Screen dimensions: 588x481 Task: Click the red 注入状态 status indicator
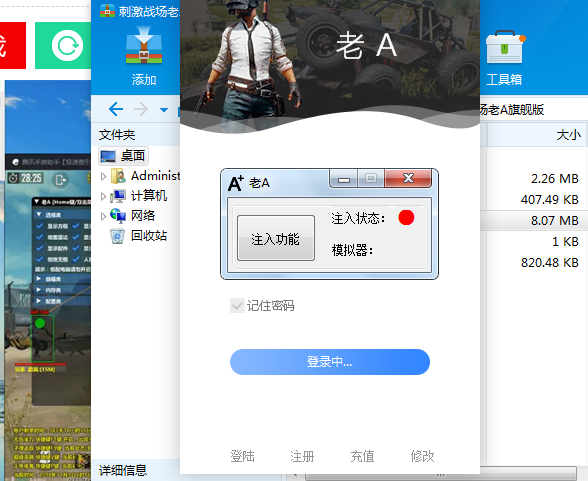(406, 217)
